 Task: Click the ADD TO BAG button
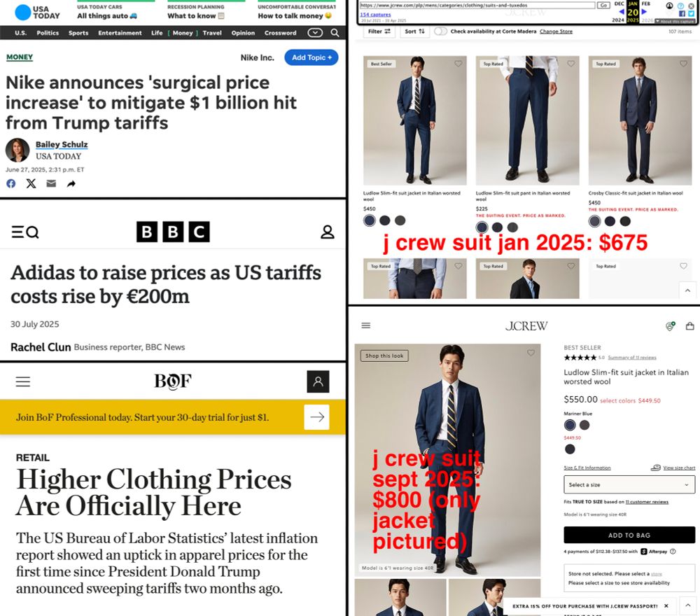coord(629,535)
